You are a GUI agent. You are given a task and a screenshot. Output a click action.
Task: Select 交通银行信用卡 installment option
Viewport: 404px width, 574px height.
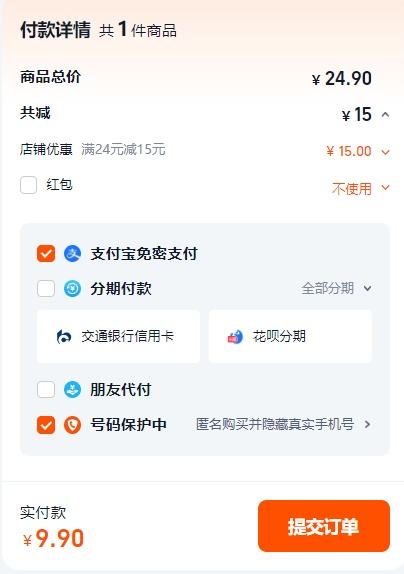pyautogui.click(x=119, y=336)
